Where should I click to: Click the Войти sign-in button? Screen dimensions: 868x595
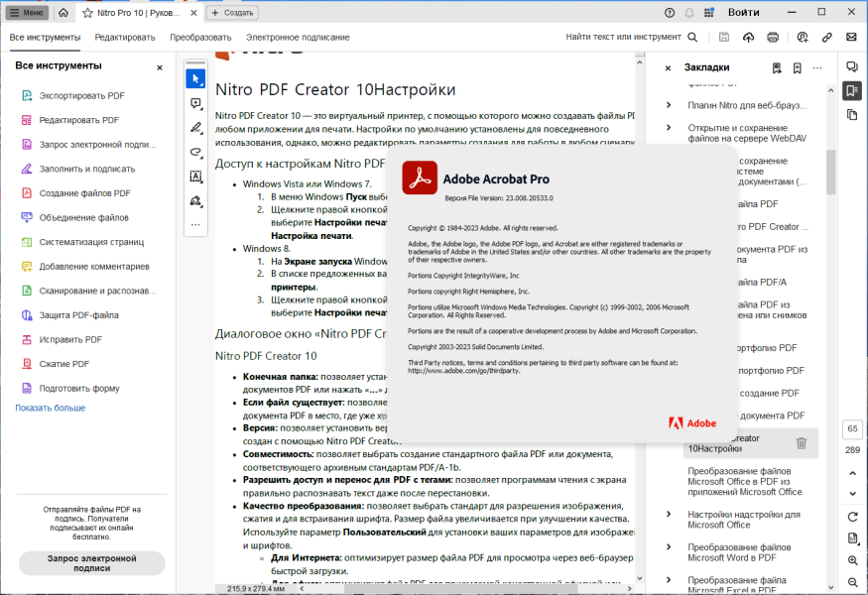click(743, 13)
